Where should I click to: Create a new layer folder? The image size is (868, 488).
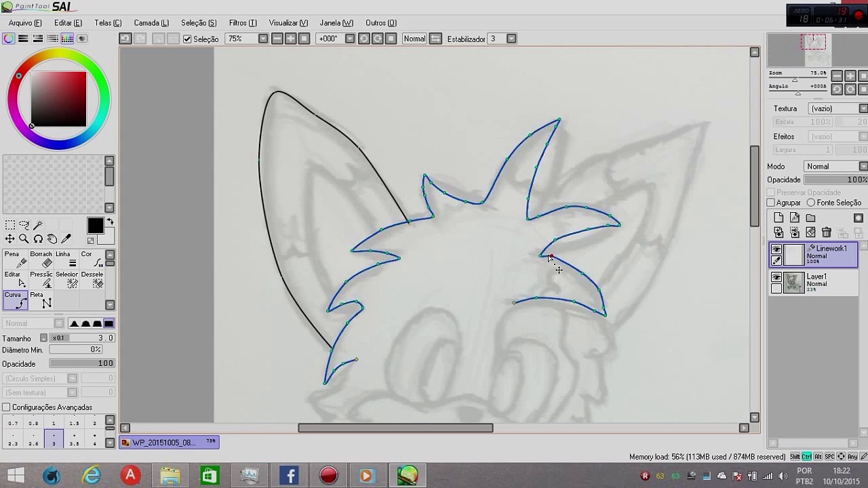coord(810,218)
